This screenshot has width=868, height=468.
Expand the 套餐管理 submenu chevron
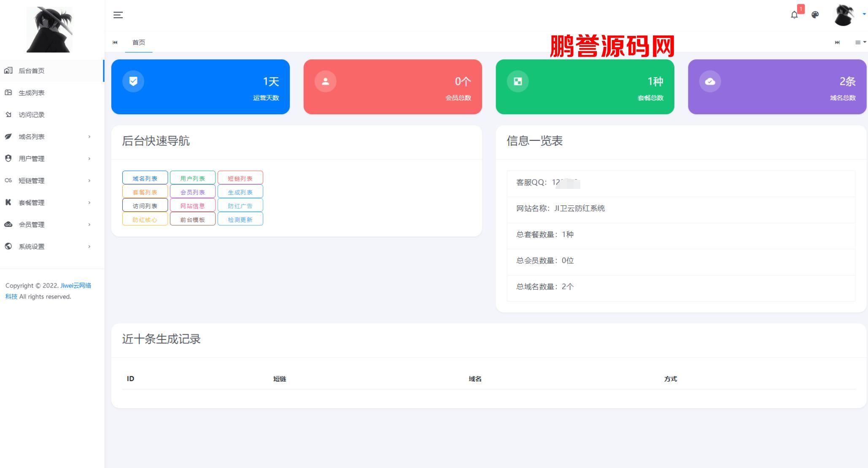tap(89, 202)
